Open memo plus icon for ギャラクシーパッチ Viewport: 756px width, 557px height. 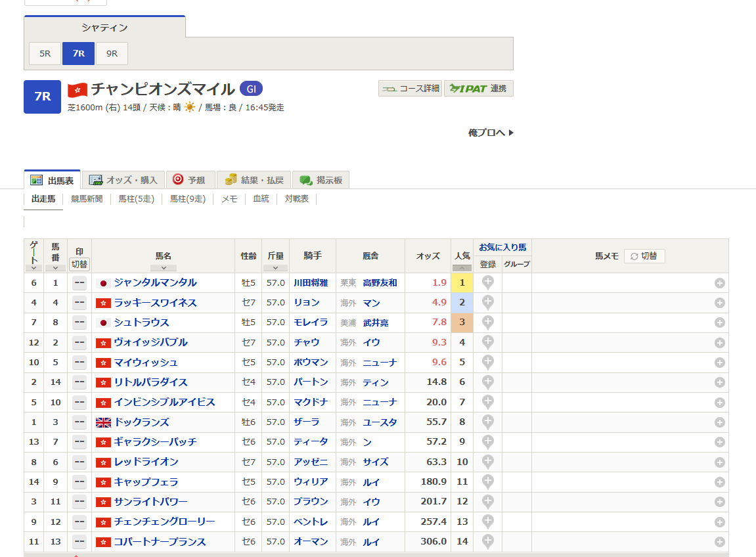719,442
